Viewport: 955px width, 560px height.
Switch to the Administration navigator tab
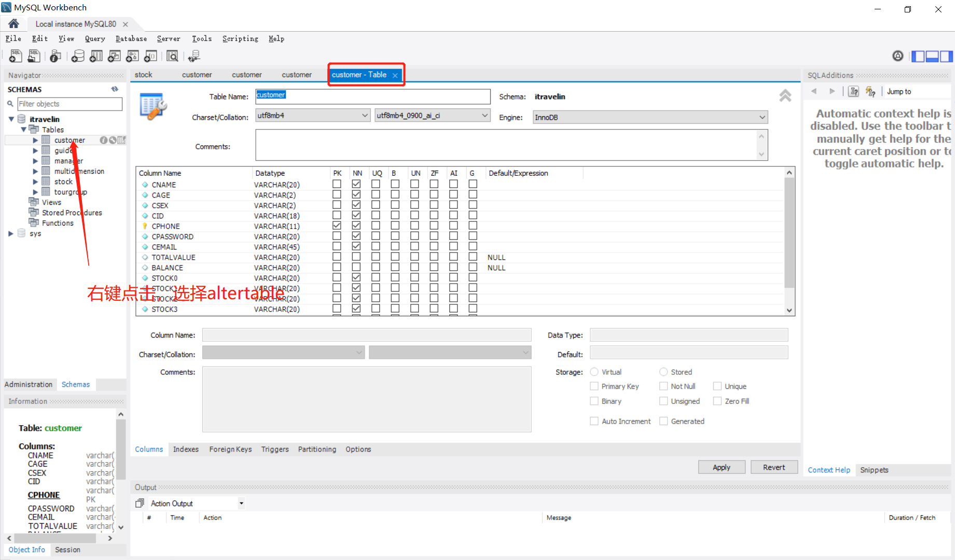29,384
